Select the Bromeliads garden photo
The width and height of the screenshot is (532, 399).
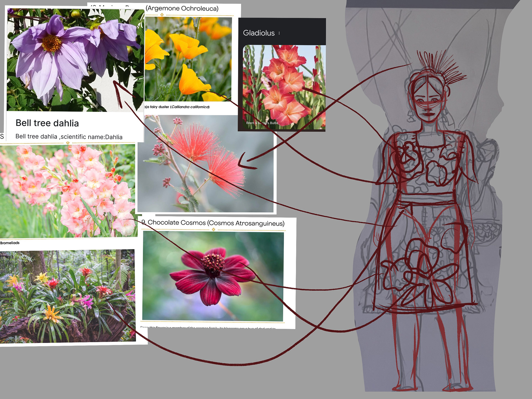tap(68, 296)
